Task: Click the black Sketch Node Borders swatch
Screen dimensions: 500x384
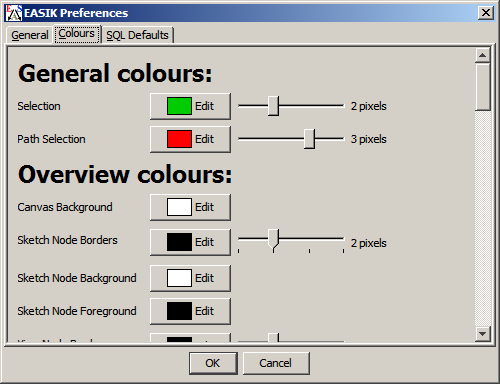Action: pyautogui.click(x=179, y=242)
